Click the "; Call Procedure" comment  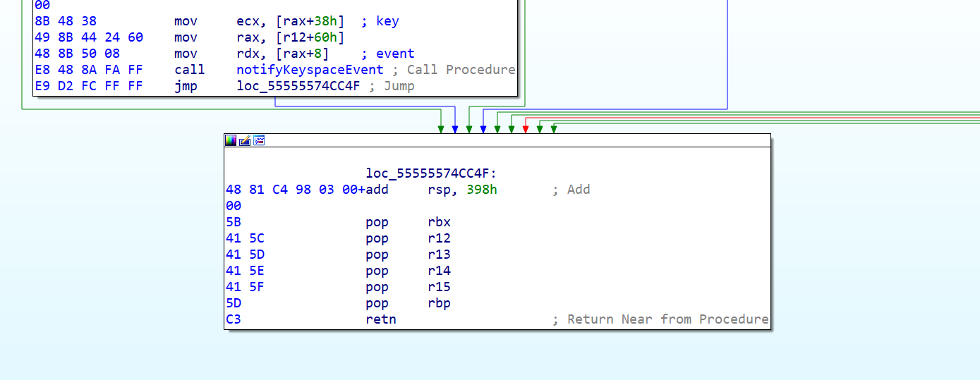click(x=454, y=70)
